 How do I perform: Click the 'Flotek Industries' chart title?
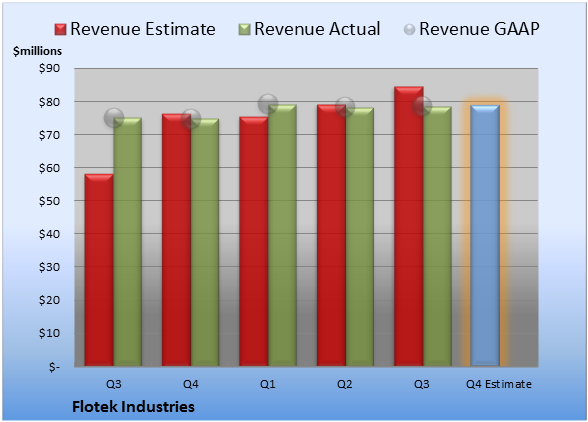pos(134,407)
